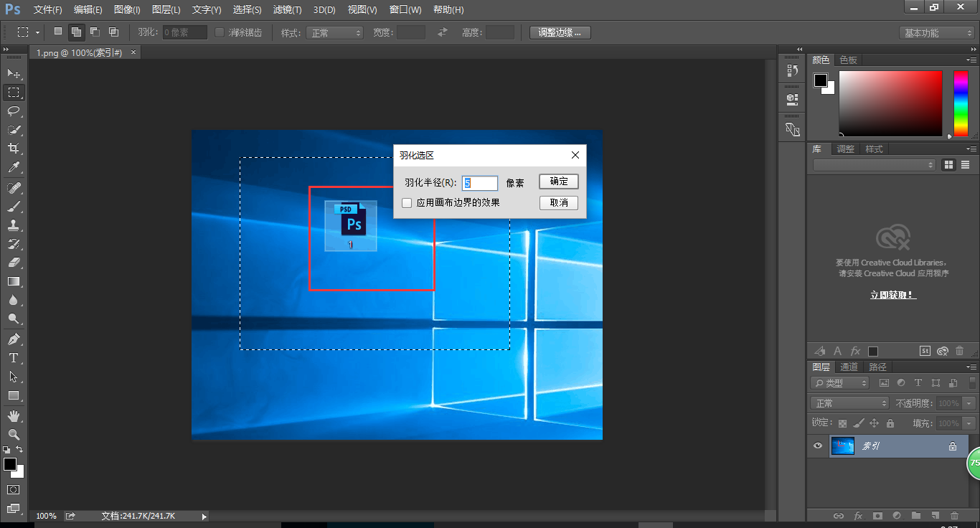Select the Eyedropper tool
This screenshot has height=528, width=980.
(x=14, y=168)
